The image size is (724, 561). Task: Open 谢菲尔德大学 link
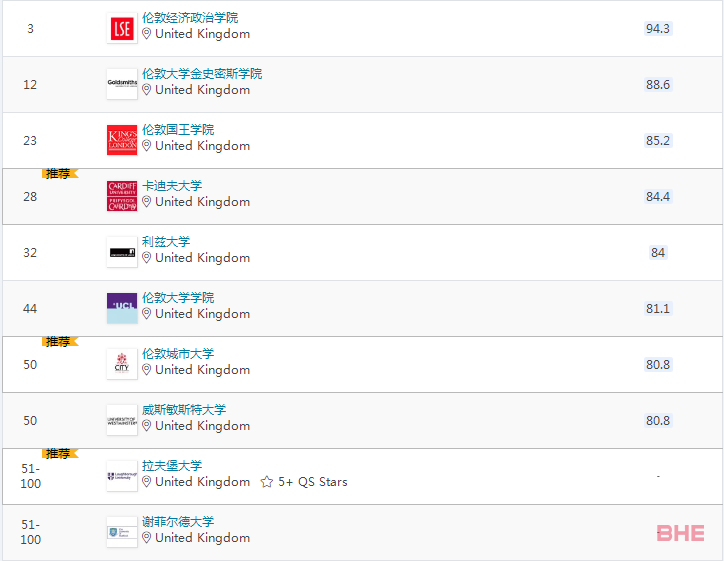pyautogui.click(x=178, y=521)
